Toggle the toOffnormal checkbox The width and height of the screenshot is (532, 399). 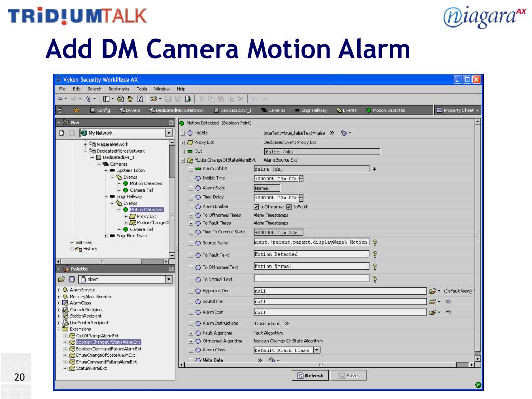tap(256, 207)
